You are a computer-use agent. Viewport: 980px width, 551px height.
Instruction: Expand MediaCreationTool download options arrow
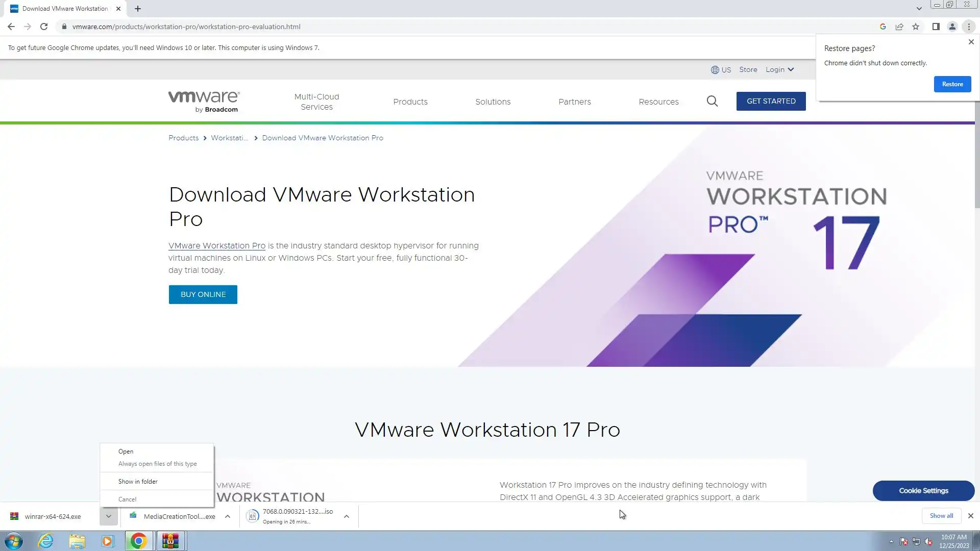coord(228,516)
